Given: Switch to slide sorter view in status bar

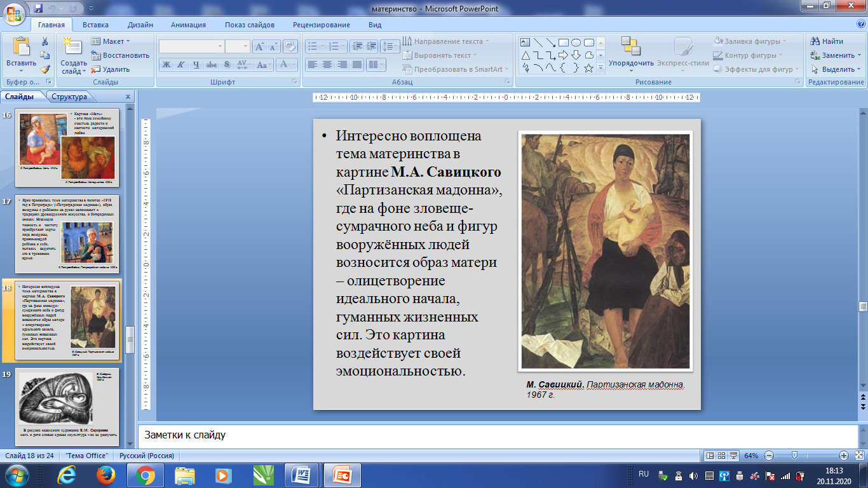Looking at the screenshot, I should coord(722,456).
